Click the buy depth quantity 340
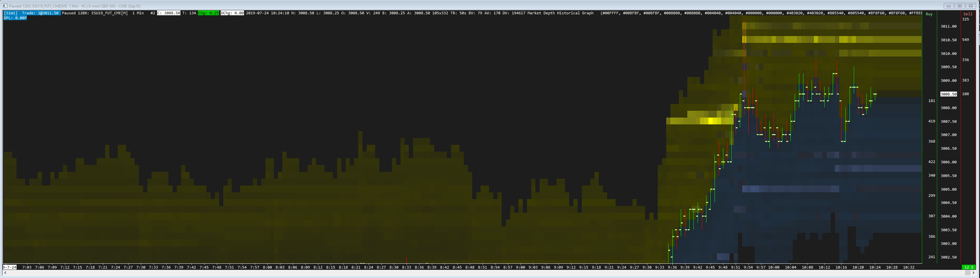Image resolution: width=980 pixels, height=278 pixels. (x=932, y=176)
